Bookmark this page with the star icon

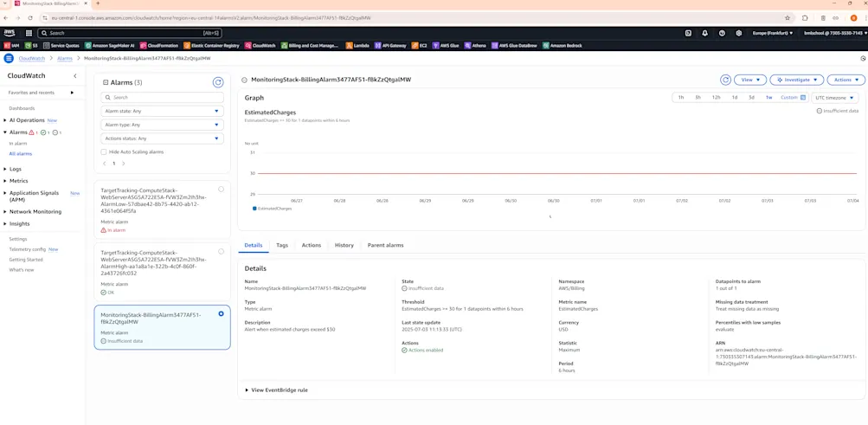[x=788, y=17]
